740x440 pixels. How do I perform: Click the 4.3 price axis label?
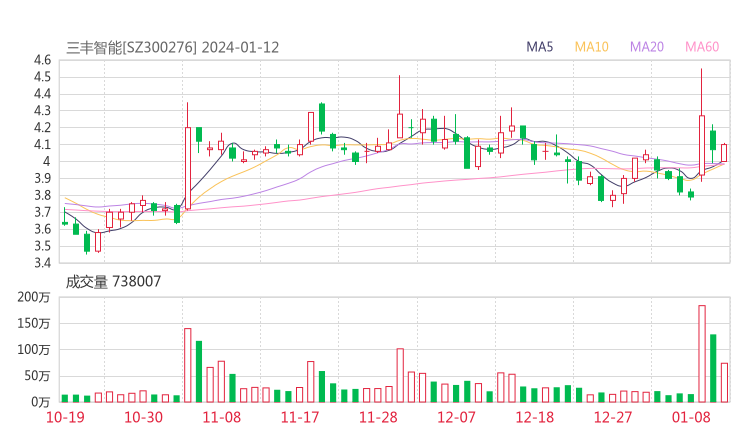coord(42,111)
